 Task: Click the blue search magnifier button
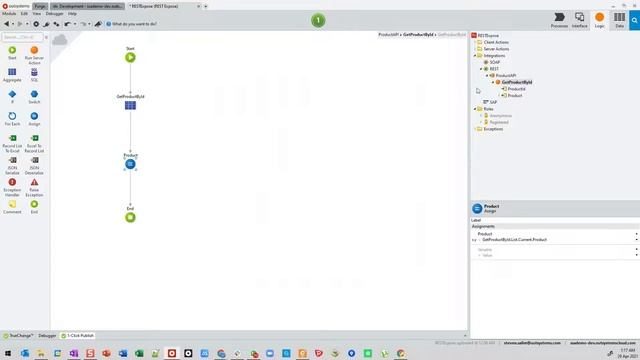(x=635, y=20)
